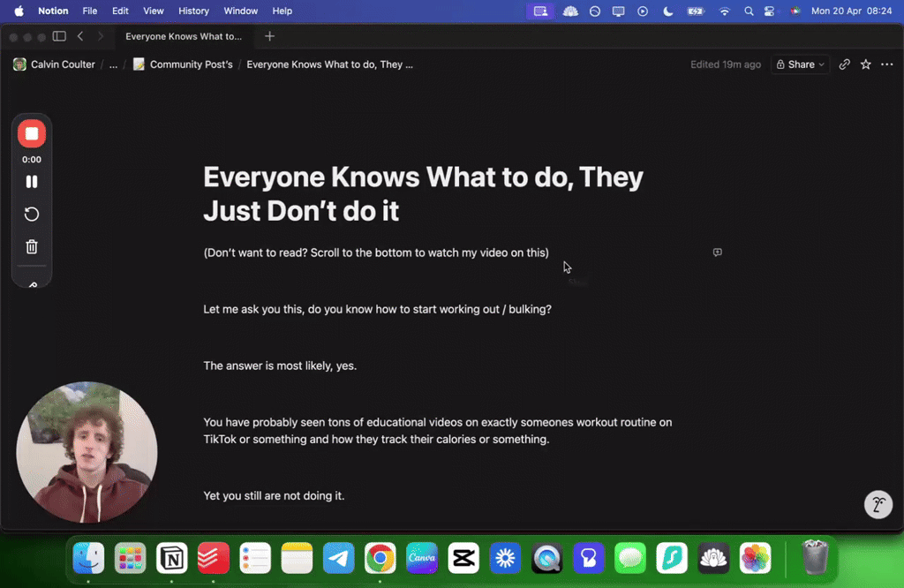The image size is (904, 588).
Task: Toggle the Notion sidebar panel icon
Action: [x=59, y=36]
